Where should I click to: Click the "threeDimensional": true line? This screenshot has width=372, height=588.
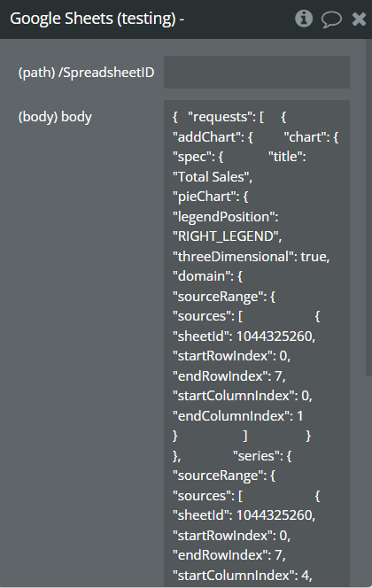point(252,257)
